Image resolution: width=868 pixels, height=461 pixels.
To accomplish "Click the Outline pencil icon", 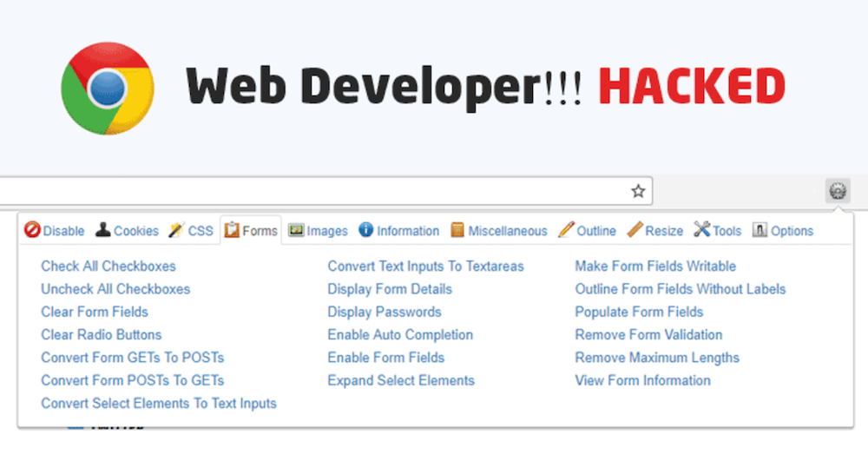I will point(566,230).
